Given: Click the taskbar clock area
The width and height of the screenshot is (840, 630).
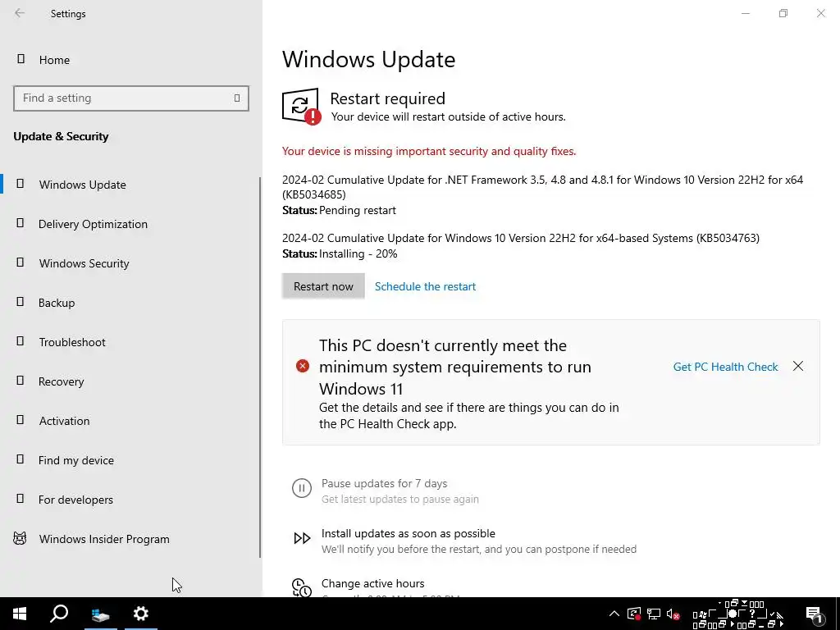Looking at the screenshot, I should click(x=738, y=614).
